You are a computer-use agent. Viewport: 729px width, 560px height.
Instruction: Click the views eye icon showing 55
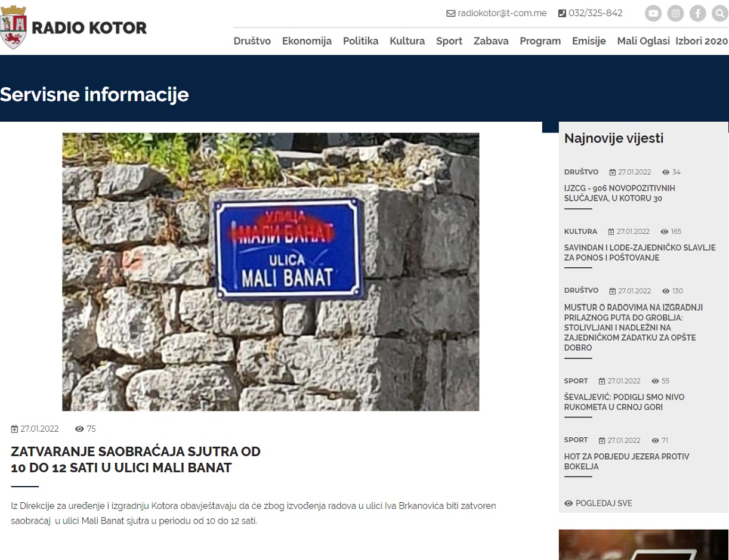pyautogui.click(x=656, y=381)
